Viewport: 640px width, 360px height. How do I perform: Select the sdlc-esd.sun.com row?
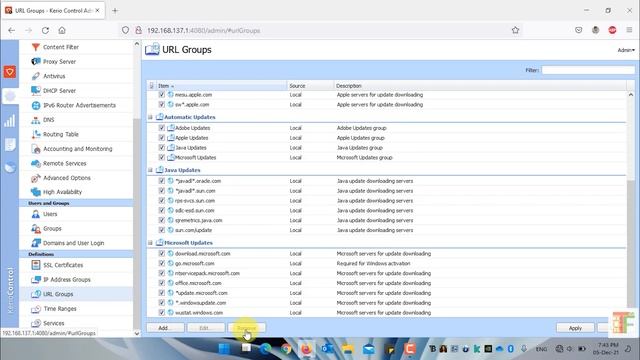tap(386, 211)
